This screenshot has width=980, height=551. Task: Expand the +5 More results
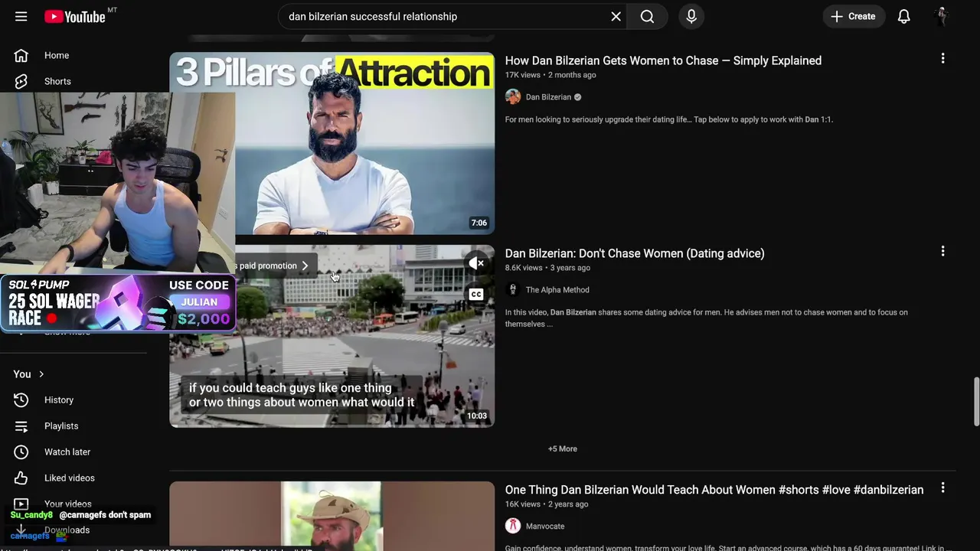(563, 449)
